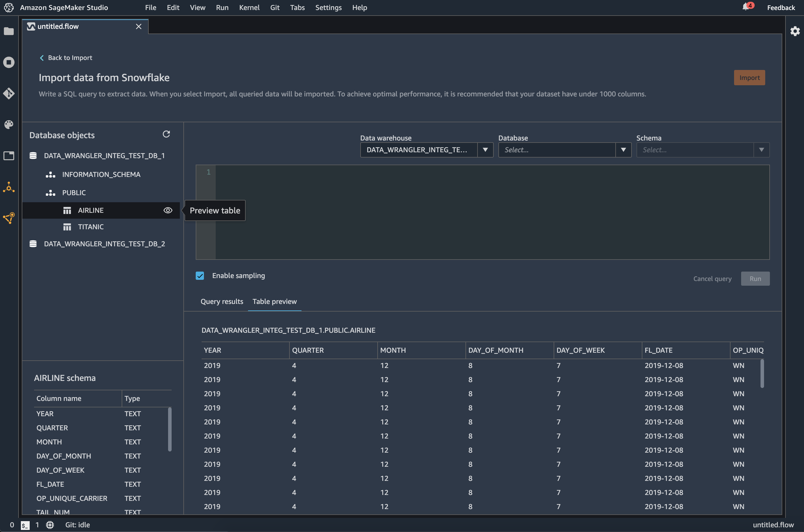Expand the DATA_WRANGLER_INTEG_TEST_DB_2 database
The image size is (804, 532).
104,244
